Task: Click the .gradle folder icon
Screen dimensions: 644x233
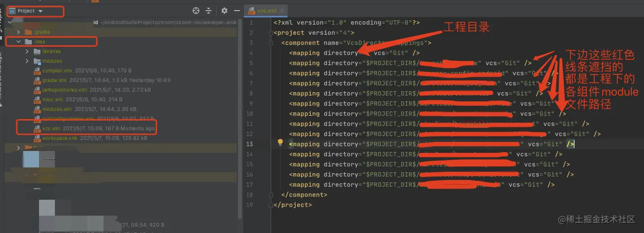Action: point(28,32)
